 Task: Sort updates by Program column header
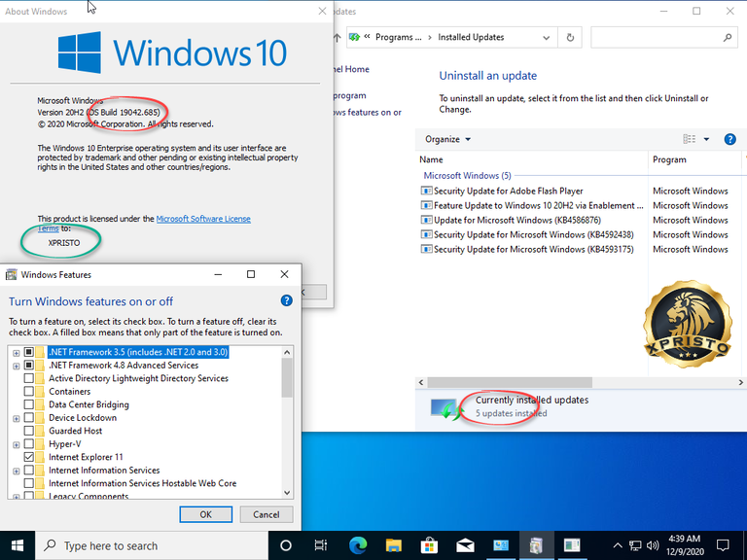(x=694, y=159)
